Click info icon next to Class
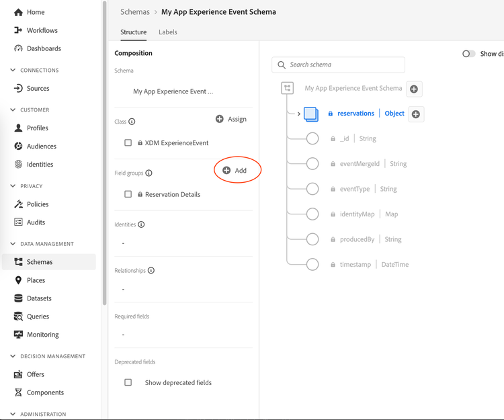Image resolution: width=504 pixels, height=420 pixels. pos(132,122)
